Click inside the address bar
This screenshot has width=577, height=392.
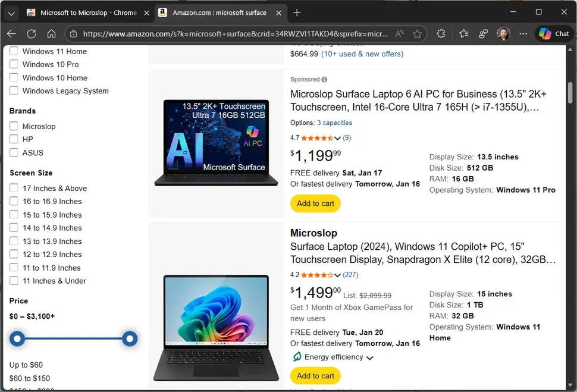238,34
